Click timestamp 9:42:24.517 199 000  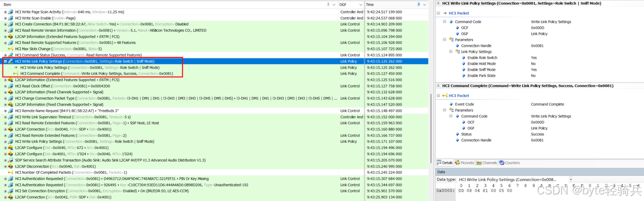(x=384, y=12)
